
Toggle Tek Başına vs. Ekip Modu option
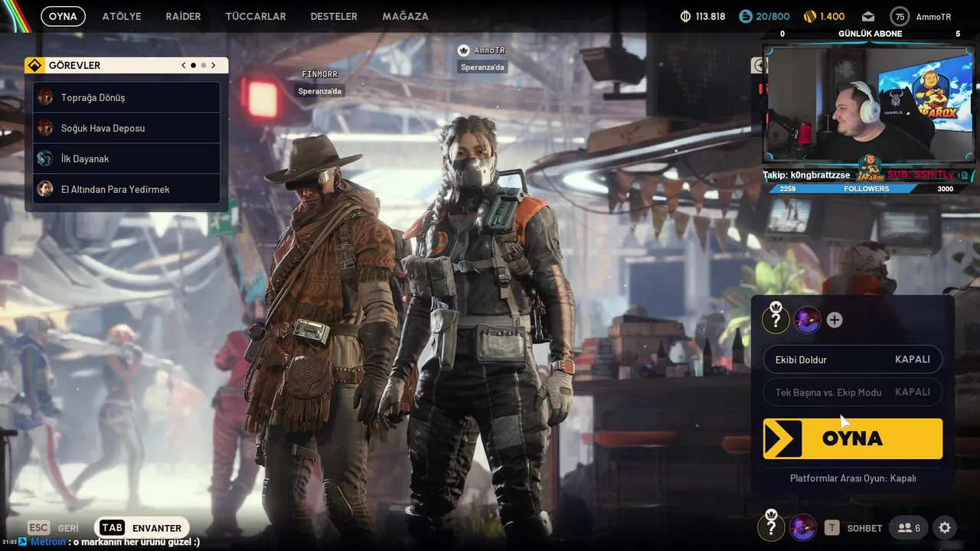(852, 392)
